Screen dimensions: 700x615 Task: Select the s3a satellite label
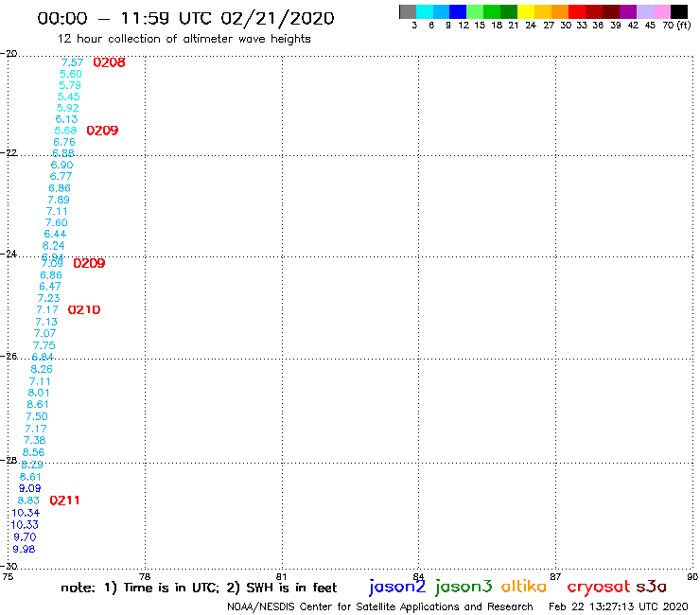651,587
